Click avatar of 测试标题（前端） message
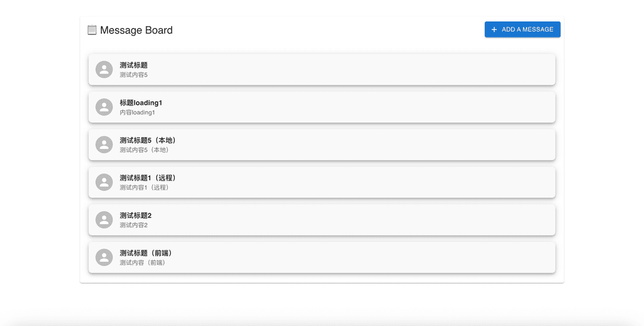The width and height of the screenshot is (644, 326). [x=104, y=257]
